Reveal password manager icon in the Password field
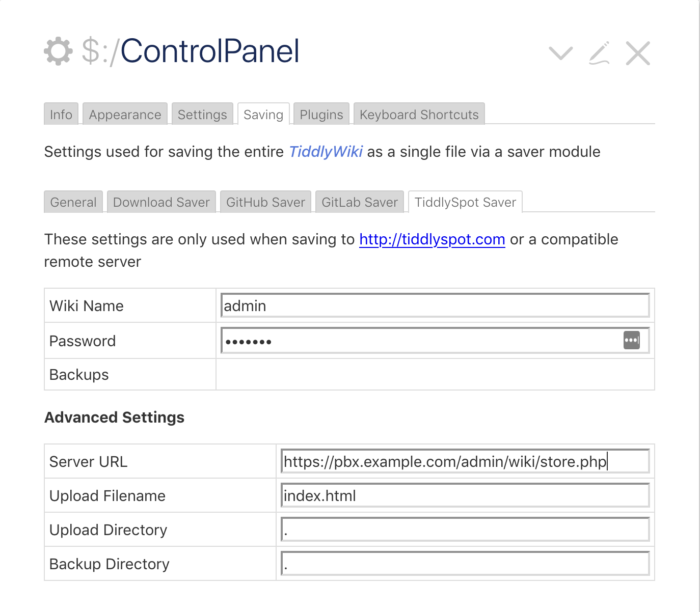 (x=632, y=340)
